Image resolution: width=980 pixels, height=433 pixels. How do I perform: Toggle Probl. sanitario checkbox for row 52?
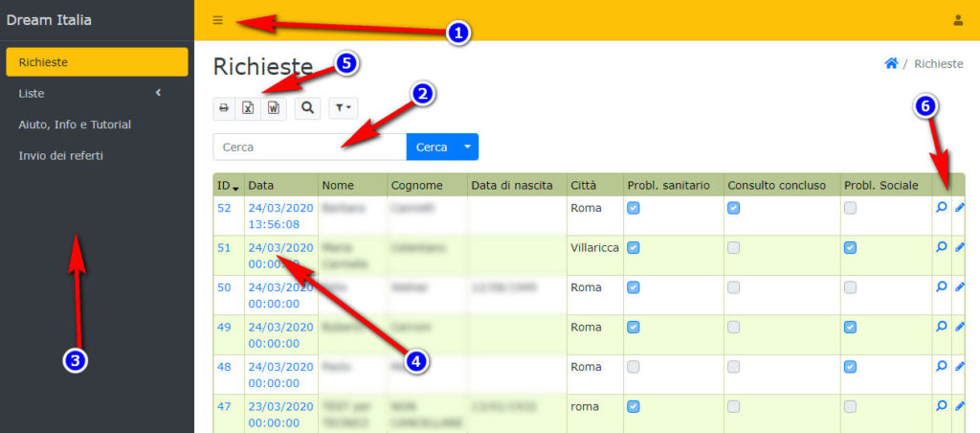point(633,208)
